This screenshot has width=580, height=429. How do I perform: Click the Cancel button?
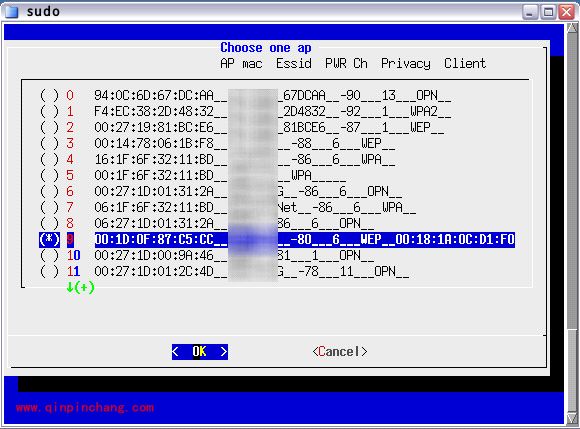coord(340,351)
